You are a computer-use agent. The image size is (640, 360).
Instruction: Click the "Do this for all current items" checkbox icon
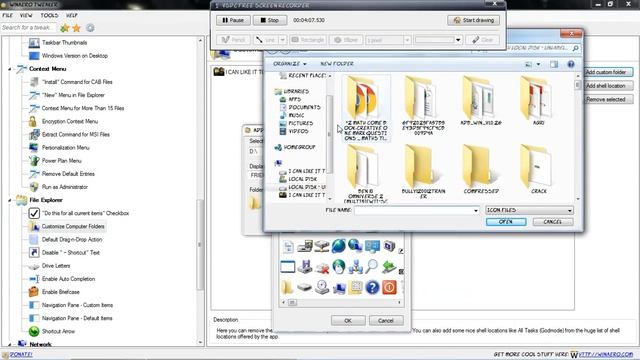[34, 213]
